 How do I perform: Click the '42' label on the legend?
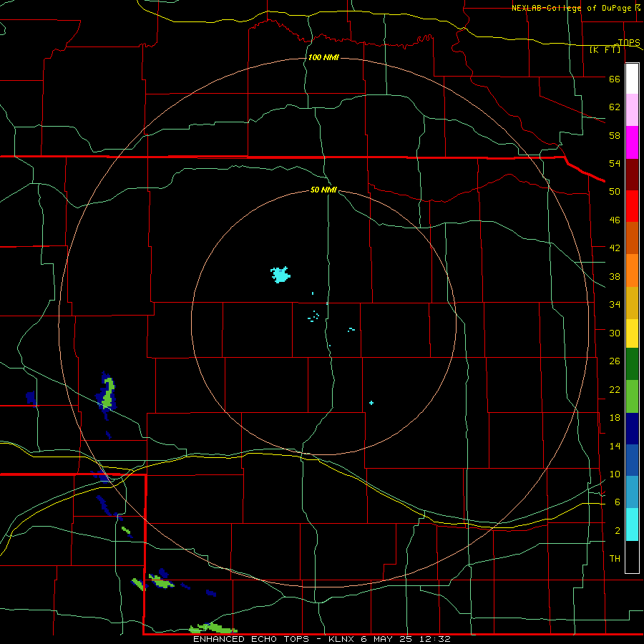[615, 248]
